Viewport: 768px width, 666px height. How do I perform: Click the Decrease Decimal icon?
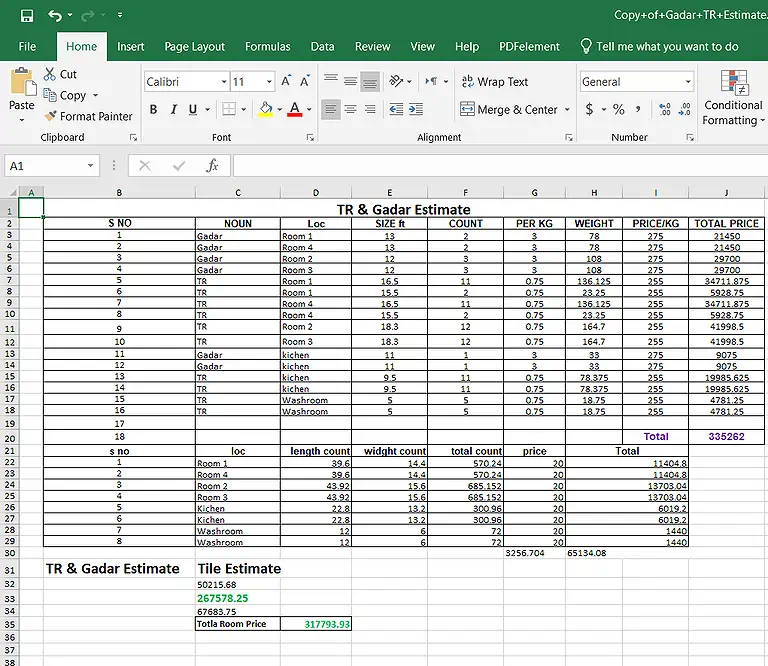coord(684,109)
